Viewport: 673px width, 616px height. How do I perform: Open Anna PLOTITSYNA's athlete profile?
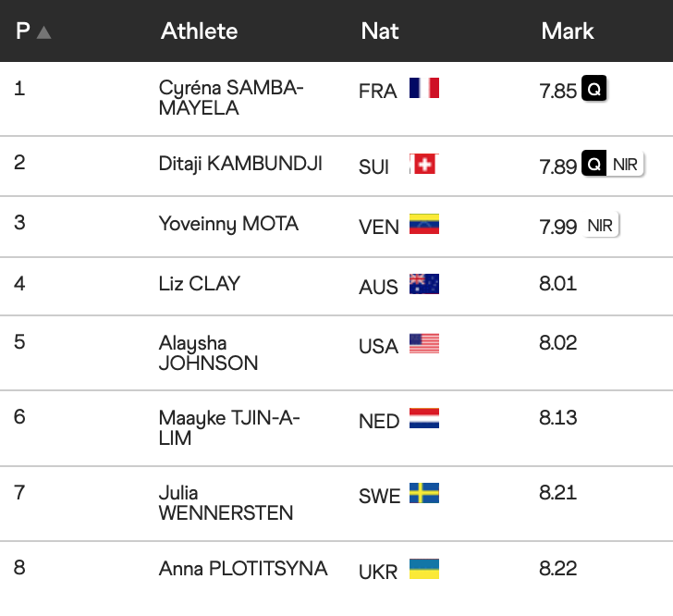243,568
